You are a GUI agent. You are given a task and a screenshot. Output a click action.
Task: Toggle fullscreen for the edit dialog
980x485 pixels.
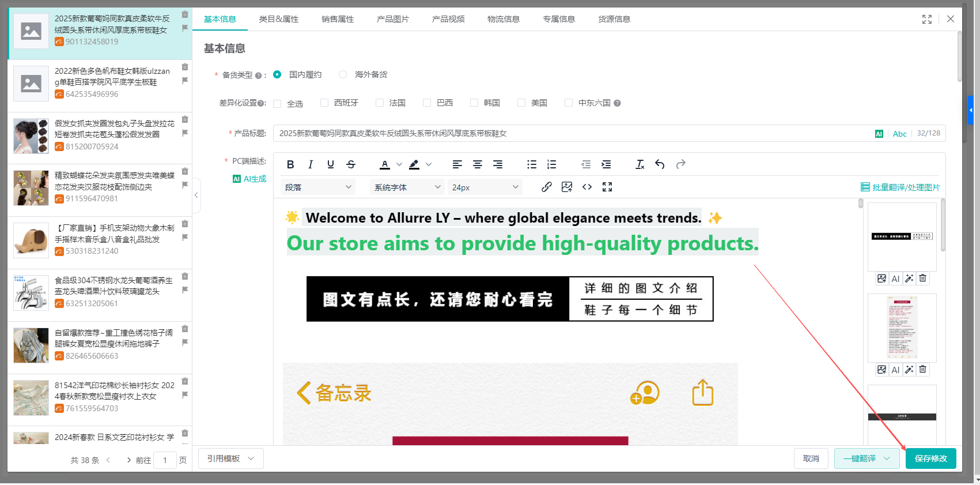(x=927, y=19)
